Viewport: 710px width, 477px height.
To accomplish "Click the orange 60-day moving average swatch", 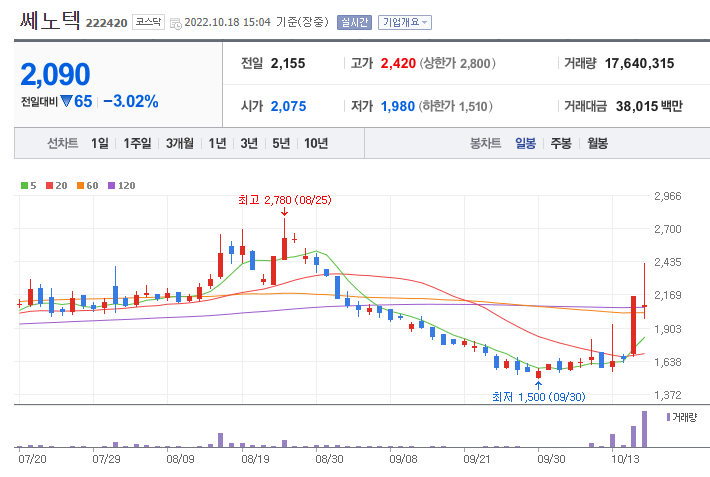I will click(80, 185).
